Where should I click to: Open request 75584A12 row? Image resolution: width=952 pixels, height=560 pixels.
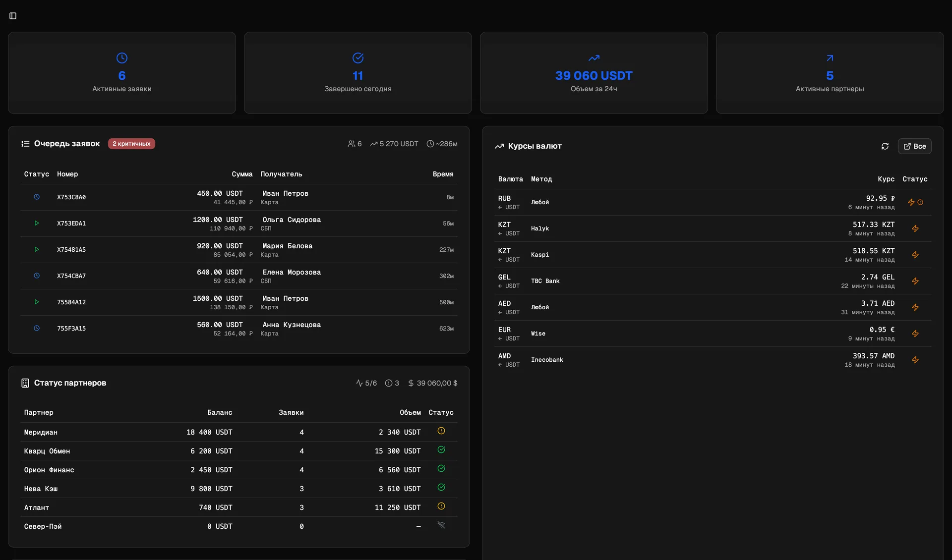(239, 302)
